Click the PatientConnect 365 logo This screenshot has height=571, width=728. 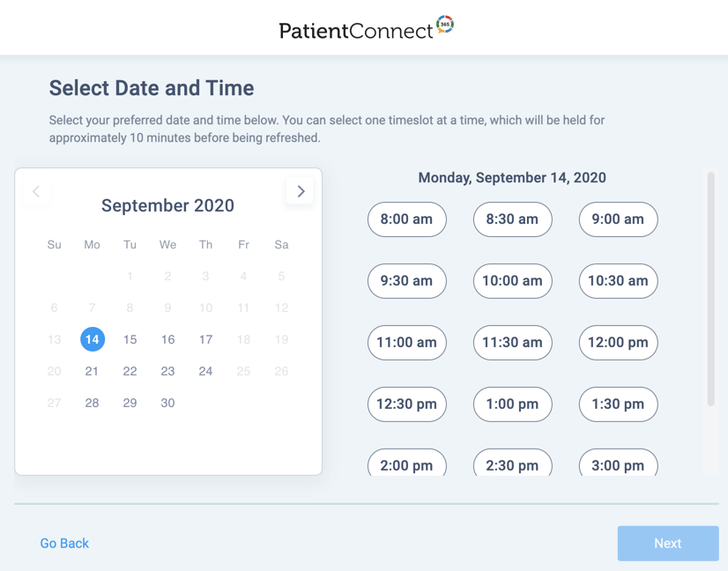(366, 28)
